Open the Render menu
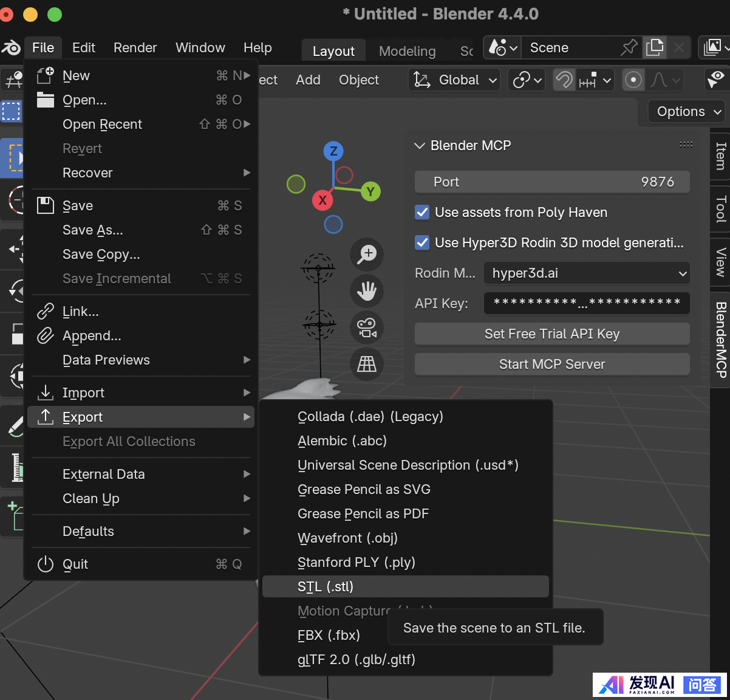 click(x=135, y=47)
